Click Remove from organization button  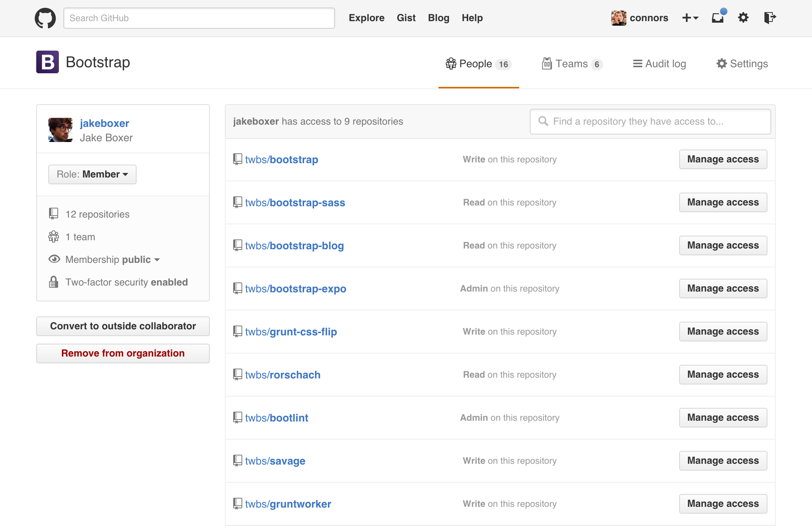[123, 353]
